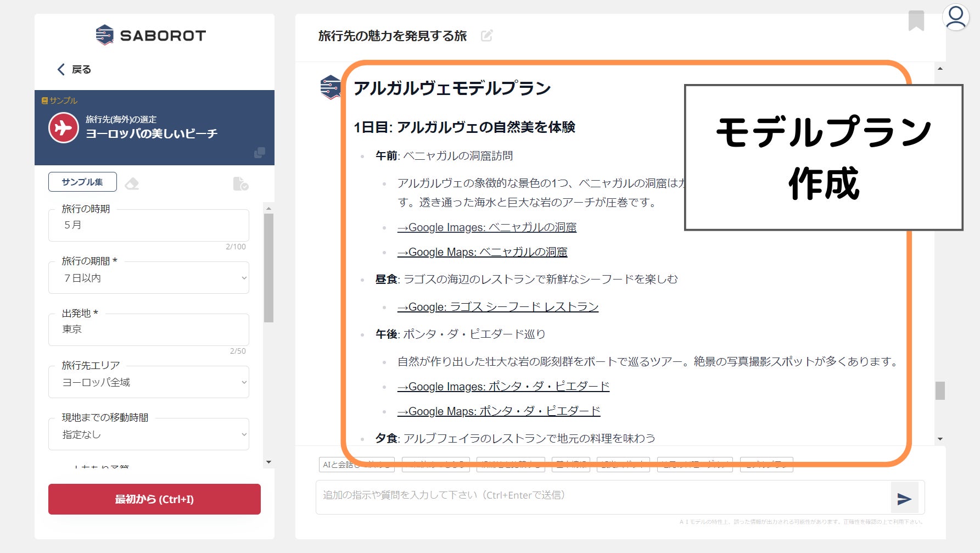Screen dimensions: 980x553
Task: Click the SABOROT logo
Action: (151, 35)
